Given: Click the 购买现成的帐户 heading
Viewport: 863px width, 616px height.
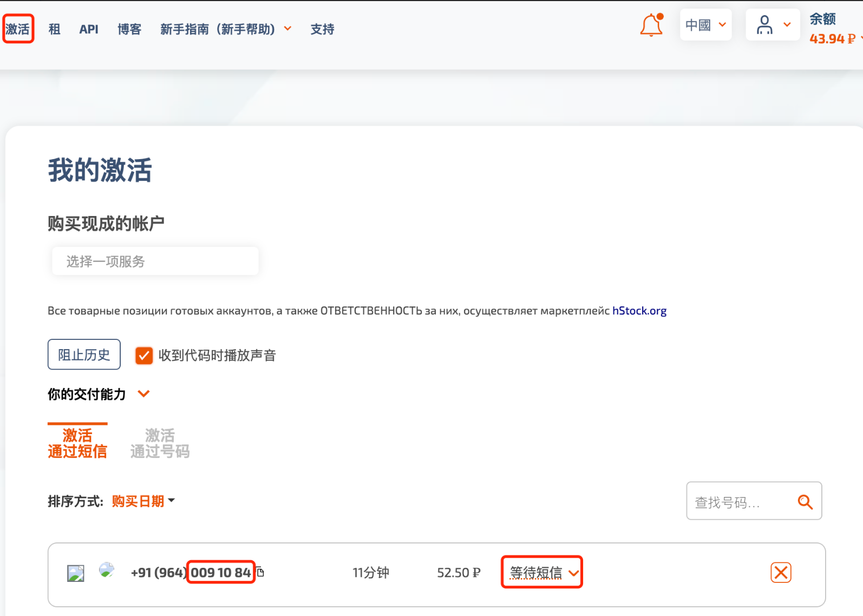Looking at the screenshot, I should click(x=106, y=223).
